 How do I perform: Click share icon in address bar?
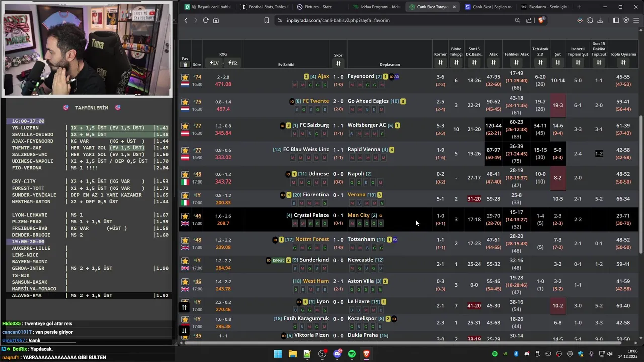coord(529,20)
